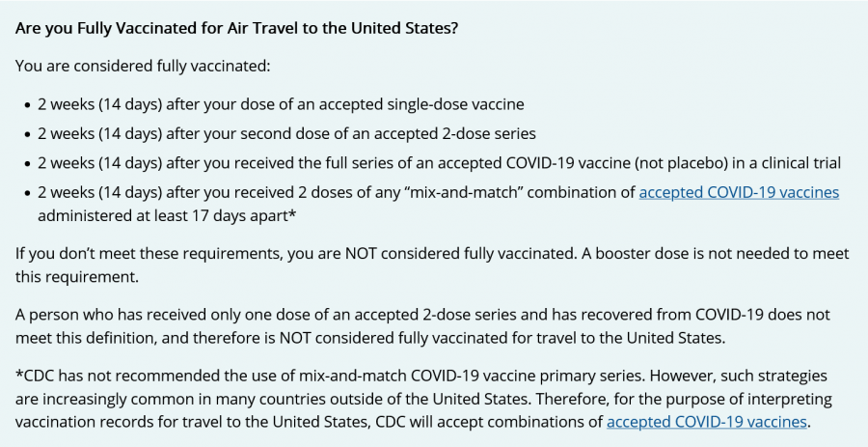The width and height of the screenshot is (868, 447).
Task: Open the accepted COVID-19 vaccines link in the mix-and-match bullet
Action: tap(739, 192)
